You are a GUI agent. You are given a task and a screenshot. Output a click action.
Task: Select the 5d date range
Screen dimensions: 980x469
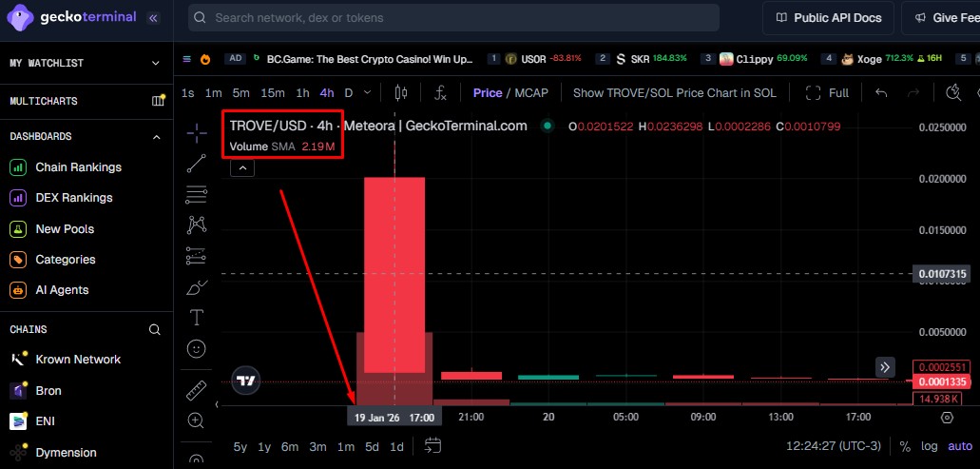point(372,446)
